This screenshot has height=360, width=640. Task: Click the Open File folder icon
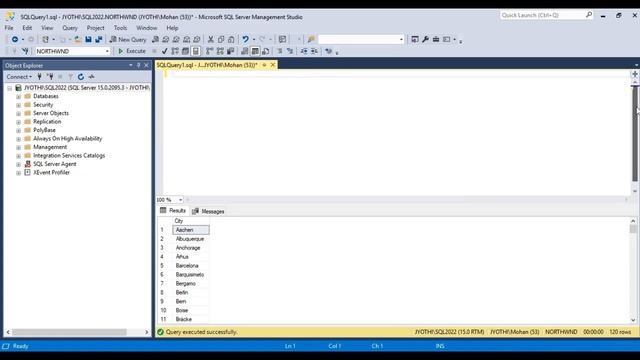tap(78, 40)
